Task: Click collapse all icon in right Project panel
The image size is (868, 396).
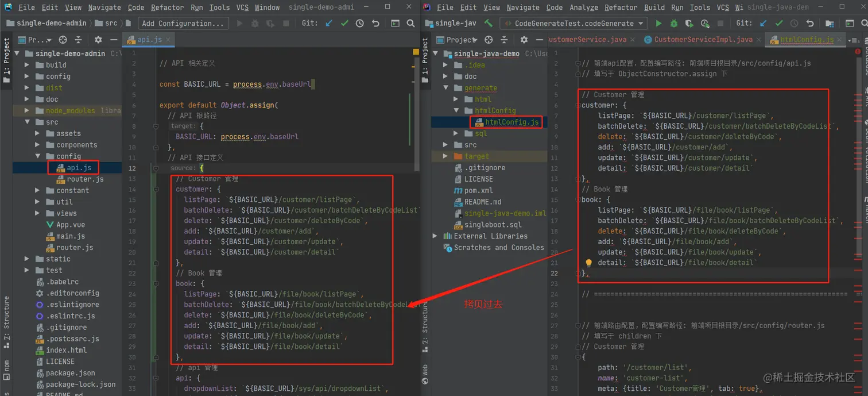Action: 504,40
